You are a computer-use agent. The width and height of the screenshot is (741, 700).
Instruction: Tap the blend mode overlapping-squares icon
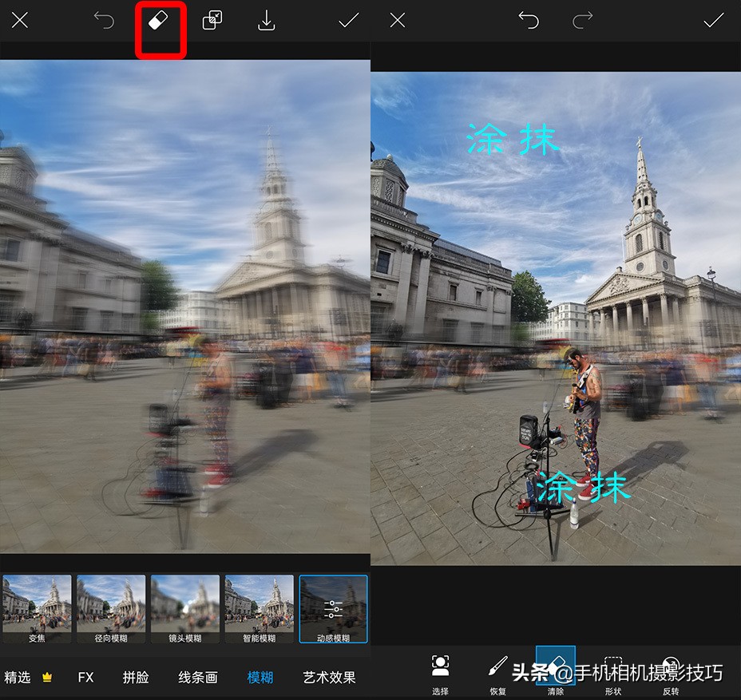[x=212, y=22]
